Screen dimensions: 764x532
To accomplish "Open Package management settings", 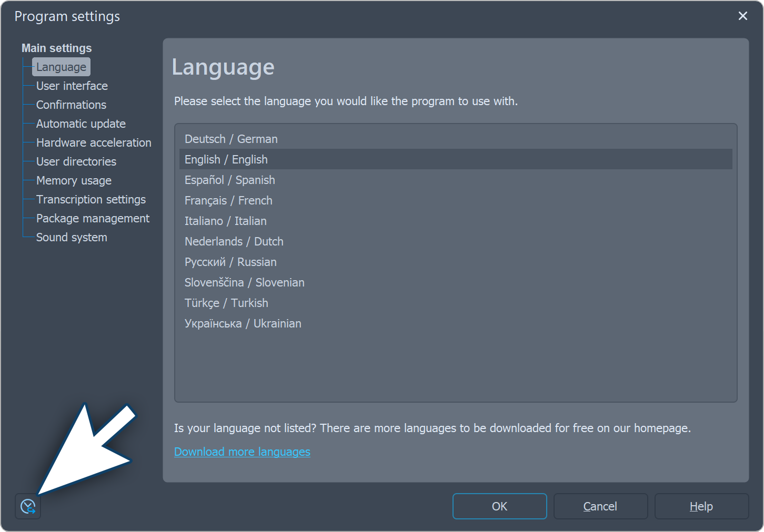I will 93,218.
